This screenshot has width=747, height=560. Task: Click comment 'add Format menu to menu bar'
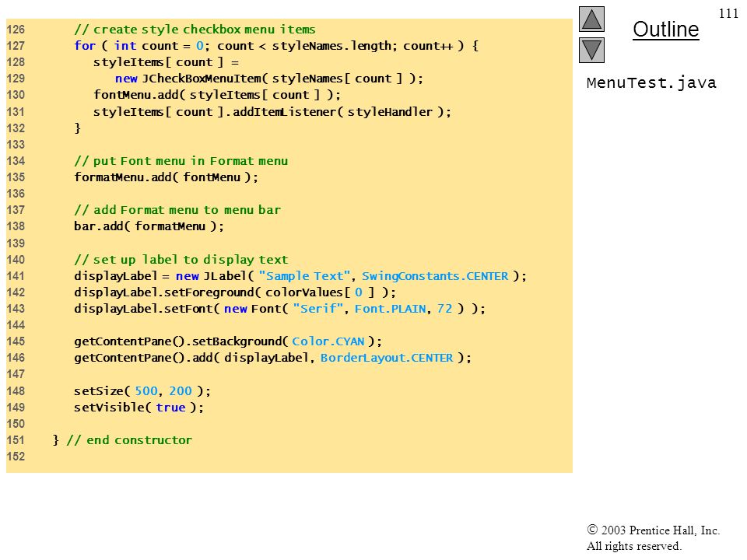point(177,210)
